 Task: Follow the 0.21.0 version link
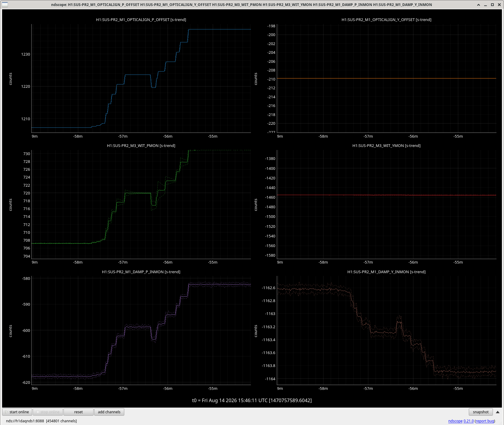pos(468,421)
